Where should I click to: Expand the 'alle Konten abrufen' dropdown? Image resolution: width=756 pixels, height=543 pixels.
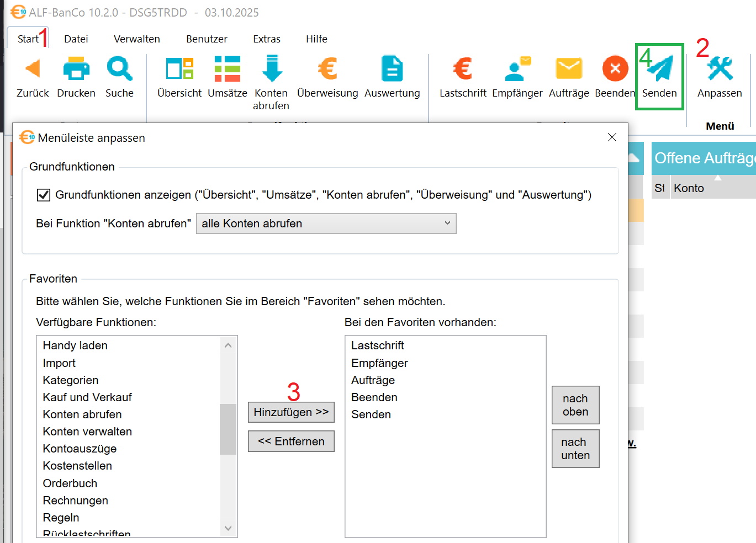click(x=326, y=223)
